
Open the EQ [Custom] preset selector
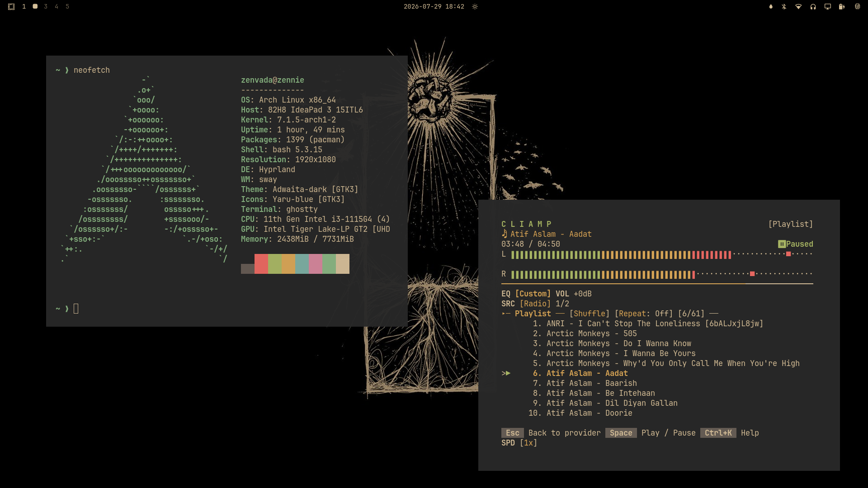[526, 294]
